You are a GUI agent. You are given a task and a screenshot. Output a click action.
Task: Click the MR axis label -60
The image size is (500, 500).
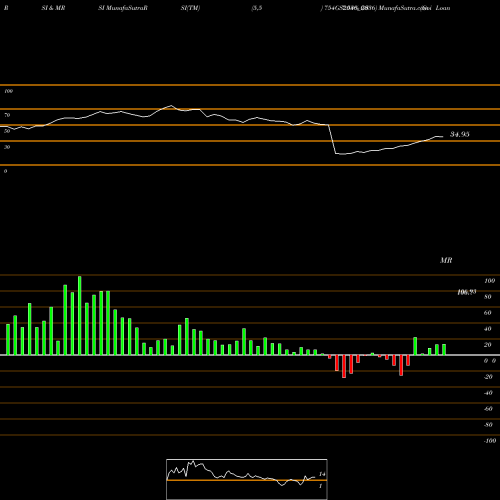coord(488,409)
